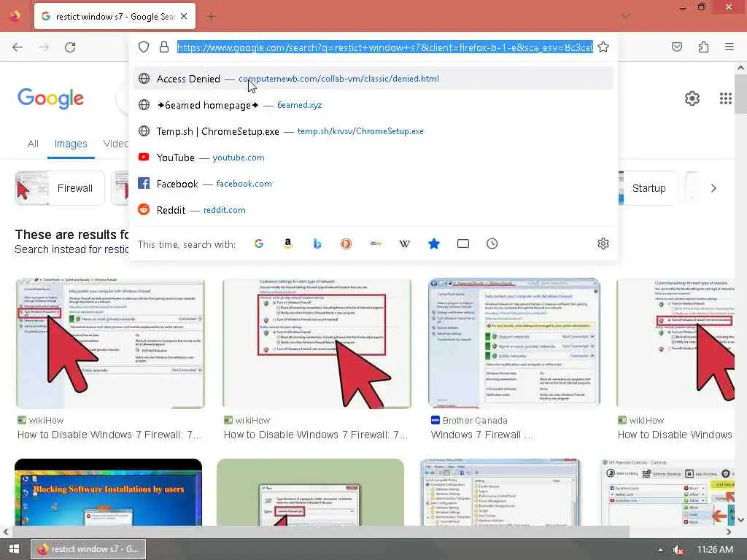Screen dimensions: 747x560
Task: Pick the YouTube suggestion
Action: pos(373,157)
